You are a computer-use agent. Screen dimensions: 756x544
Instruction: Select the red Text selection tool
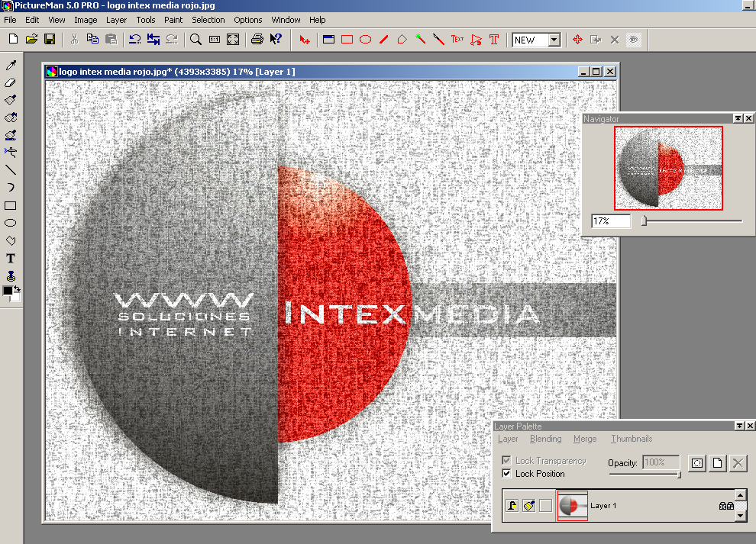point(457,40)
